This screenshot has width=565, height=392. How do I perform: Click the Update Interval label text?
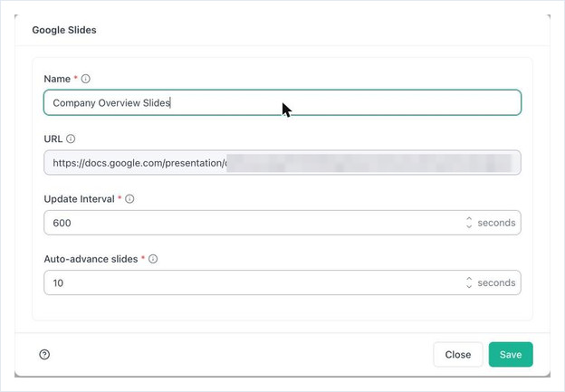click(80, 199)
